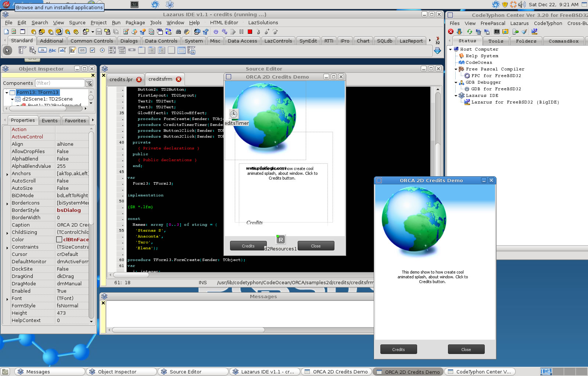Switch to the Data Controls palette tab
Screen dimensions: 588x376
tap(161, 41)
